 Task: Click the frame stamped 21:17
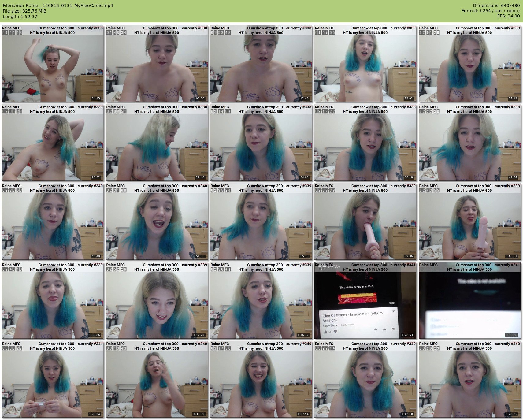[470, 64]
